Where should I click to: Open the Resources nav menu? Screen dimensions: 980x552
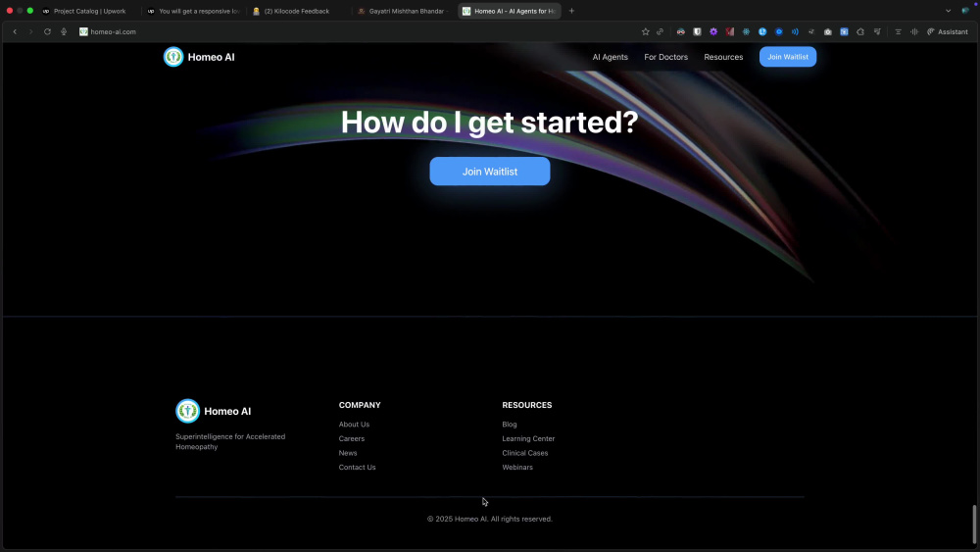click(723, 57)
